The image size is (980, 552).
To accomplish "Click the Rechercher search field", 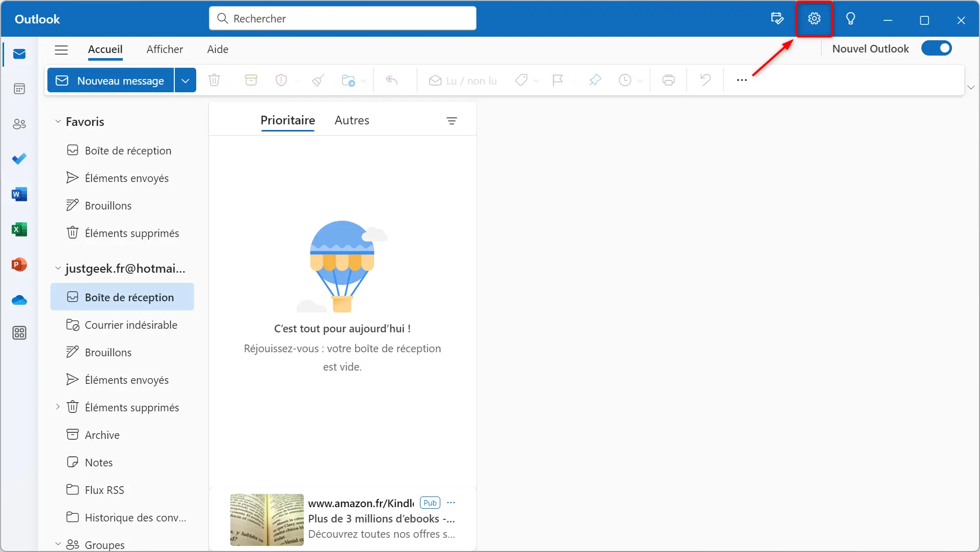I will [x=342, y=18].
